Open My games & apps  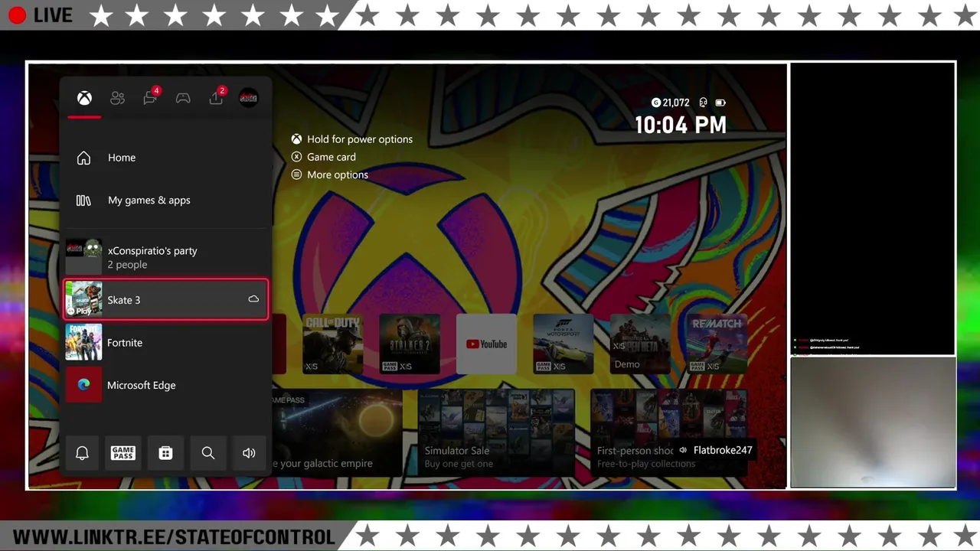[x=165, y=201]
